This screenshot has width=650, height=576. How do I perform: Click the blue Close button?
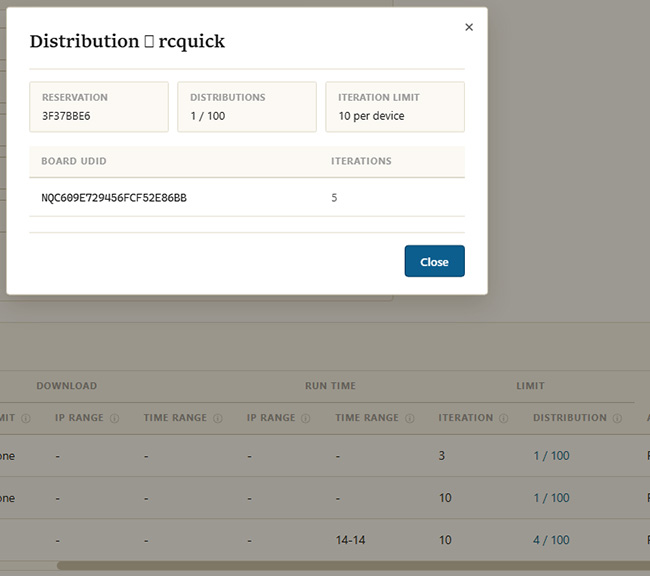(x=434, y=261)
